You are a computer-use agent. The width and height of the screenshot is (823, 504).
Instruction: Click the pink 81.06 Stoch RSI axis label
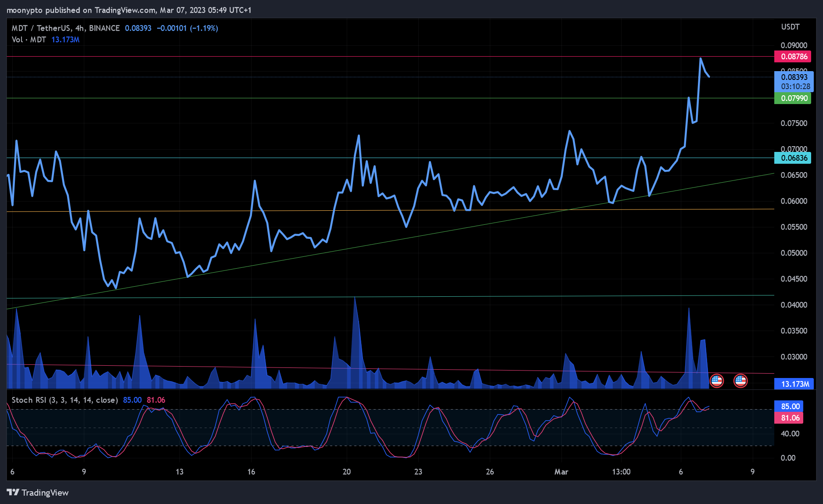click(x=789, y=418)
